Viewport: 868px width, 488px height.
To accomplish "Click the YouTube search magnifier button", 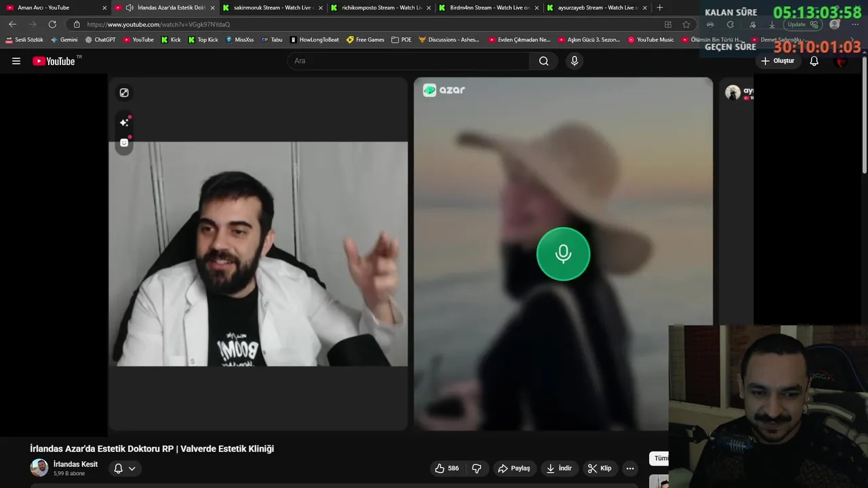I will click(544, 61).
